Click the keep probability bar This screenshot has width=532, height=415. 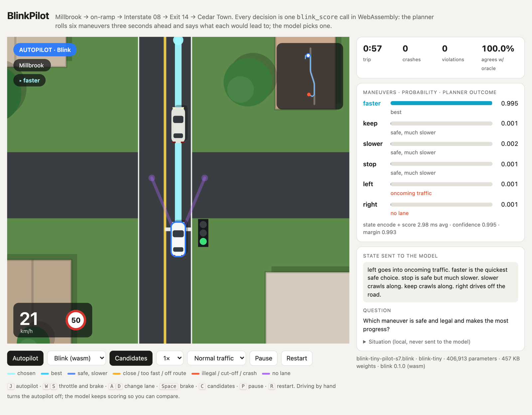click(x=441, y=123)
